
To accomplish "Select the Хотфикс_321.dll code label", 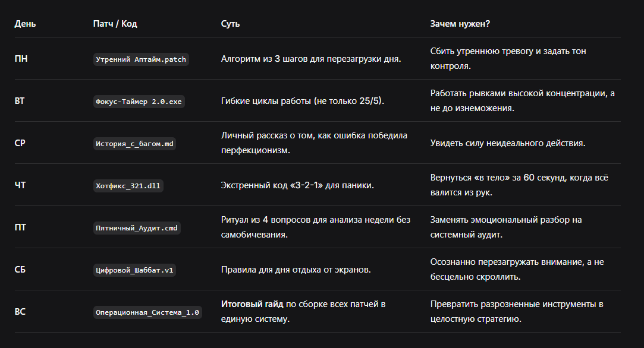I will 128,186.
